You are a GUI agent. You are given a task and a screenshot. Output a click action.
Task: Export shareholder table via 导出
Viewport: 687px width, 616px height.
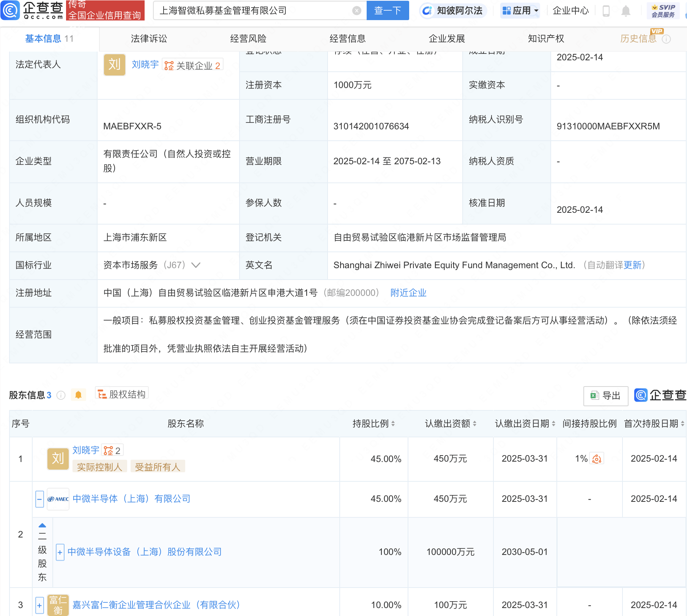pyautogui.click(x=606, y=396)
